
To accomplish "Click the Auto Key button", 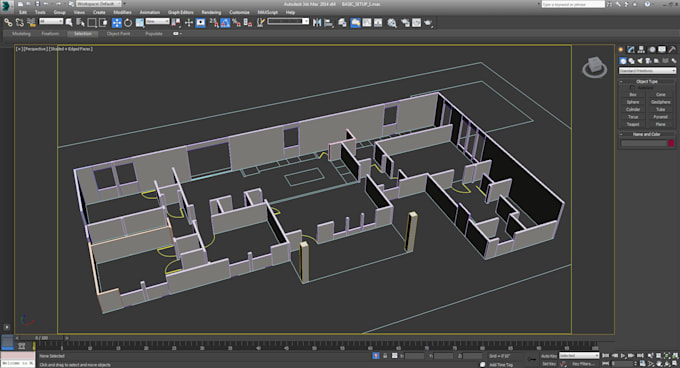I will coord(549,356).
